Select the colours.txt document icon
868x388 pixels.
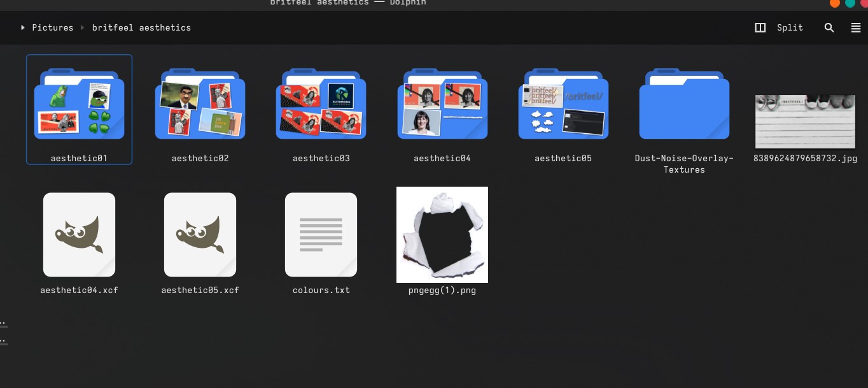coord(321,234)
